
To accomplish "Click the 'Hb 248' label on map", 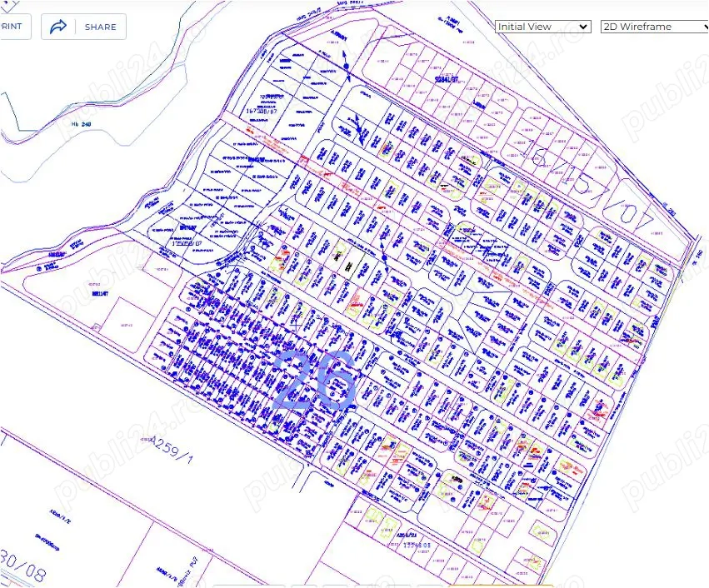I will 82,124.
